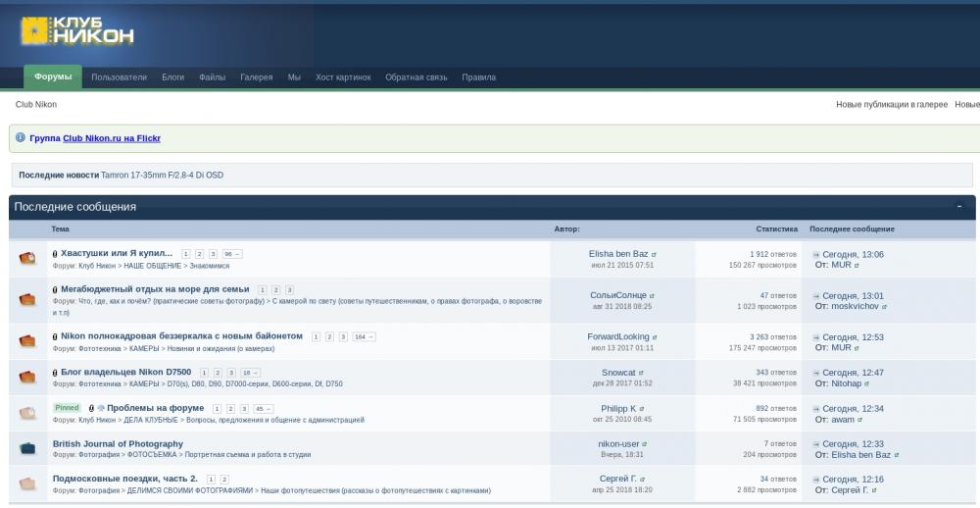Screen dimensions: 980x508
Task: Click info icon beside Группа Club Nikon.ru
Action: (x=20, y=137)
